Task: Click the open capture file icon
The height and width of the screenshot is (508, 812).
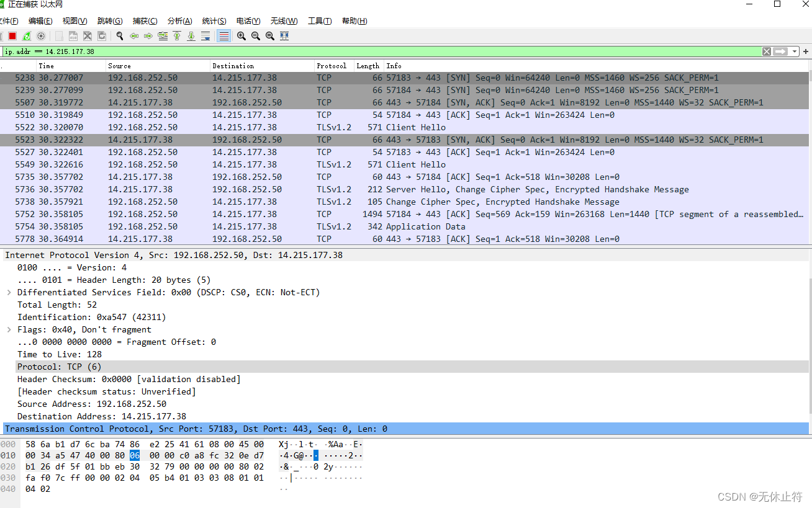Action: pos(59,36)
